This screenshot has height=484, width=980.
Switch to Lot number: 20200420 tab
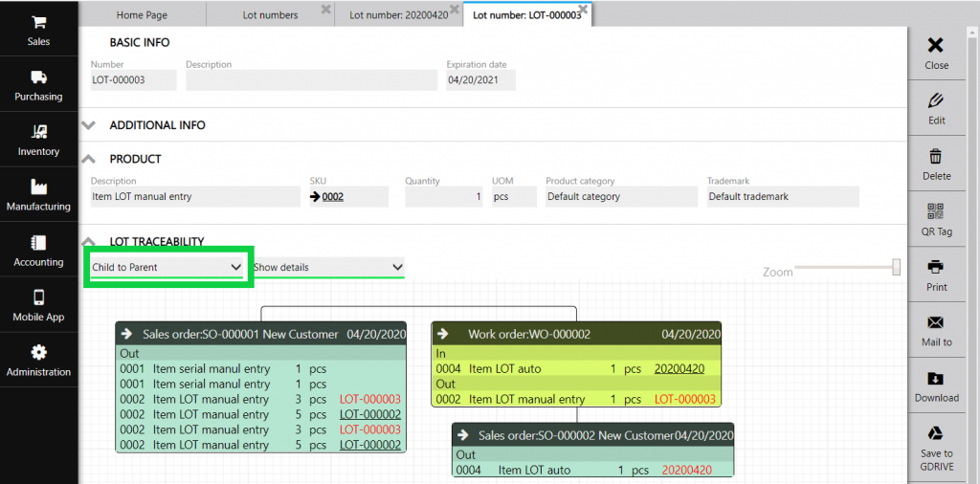tap(398, 15)
